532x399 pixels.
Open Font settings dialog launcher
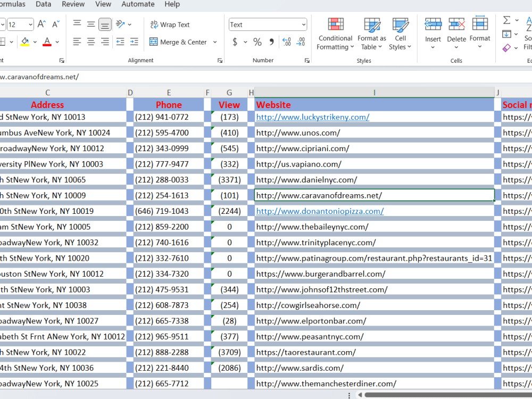61,61
